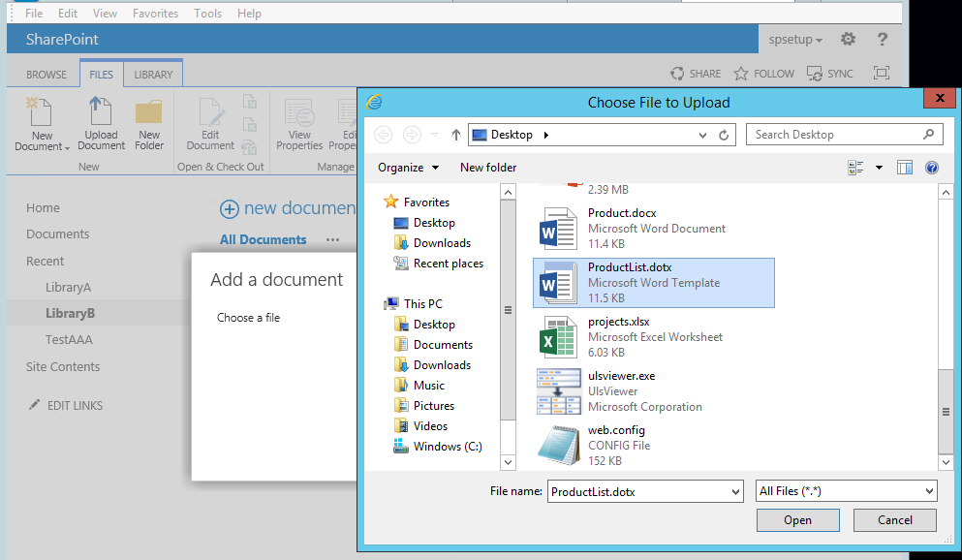Open recent locations dropdown in dialog

pos(434,135)
